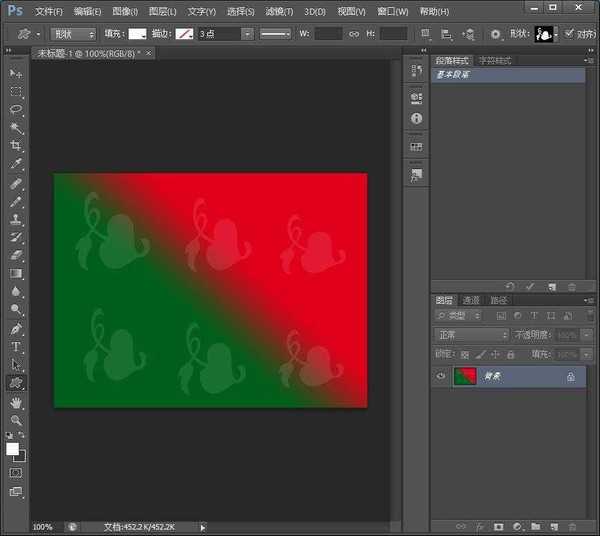The image size is (600, 536).
Task: Pick the Crop tool
Action: [x=16, y=146]
